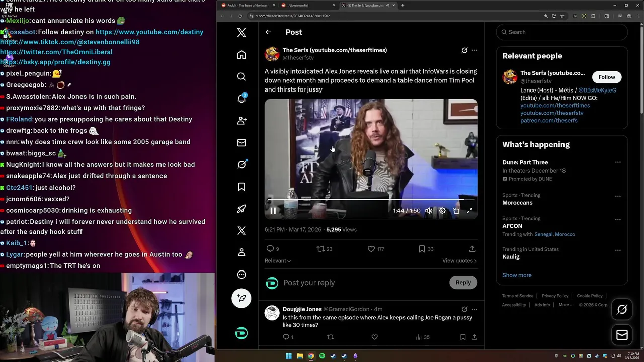This screenshot has width=644, height=362.
Task: Click in the X Search box
Action: click(x=562, y=32)
